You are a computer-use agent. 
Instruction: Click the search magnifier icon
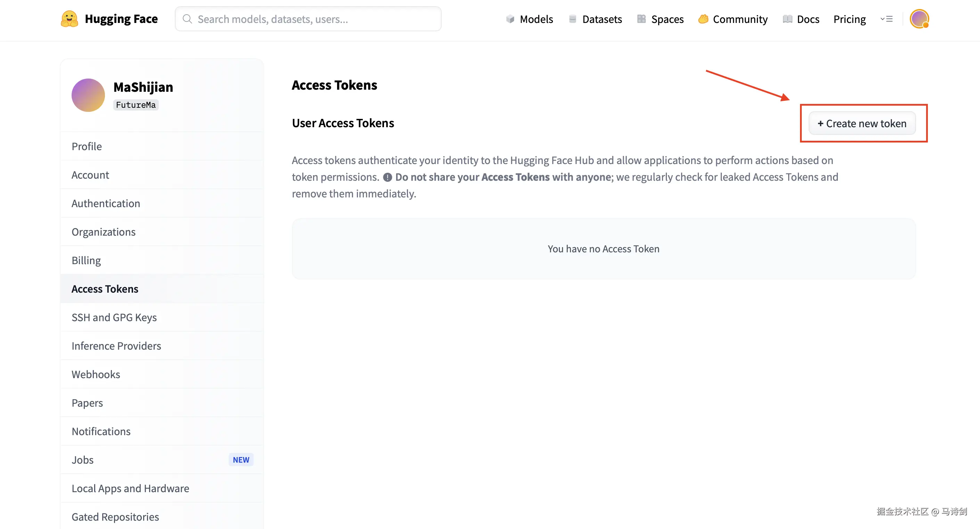coord(187,19)
